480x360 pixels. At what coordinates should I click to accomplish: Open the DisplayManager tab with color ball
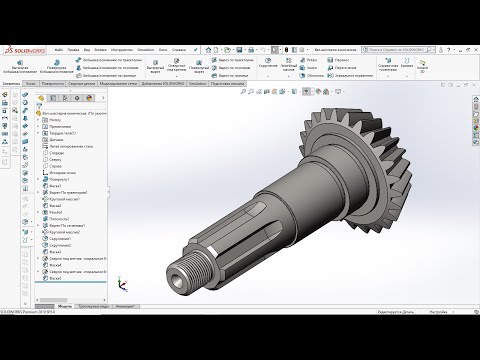(89, 98)
